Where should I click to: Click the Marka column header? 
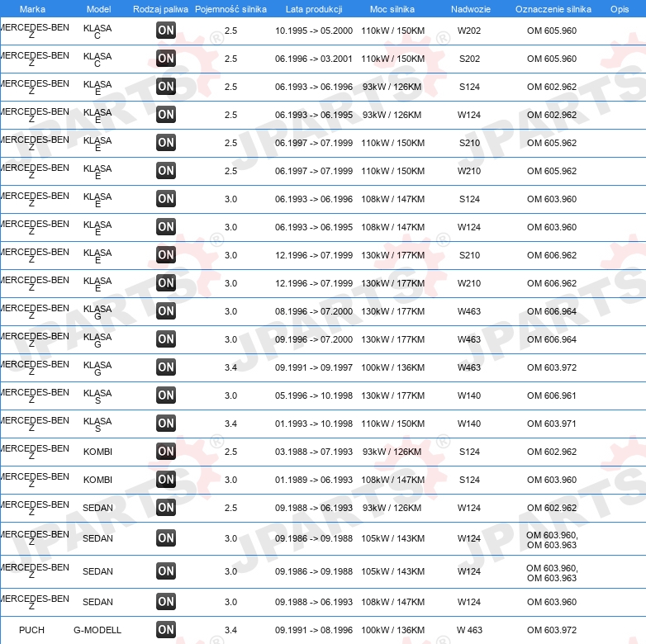(32, 9)
